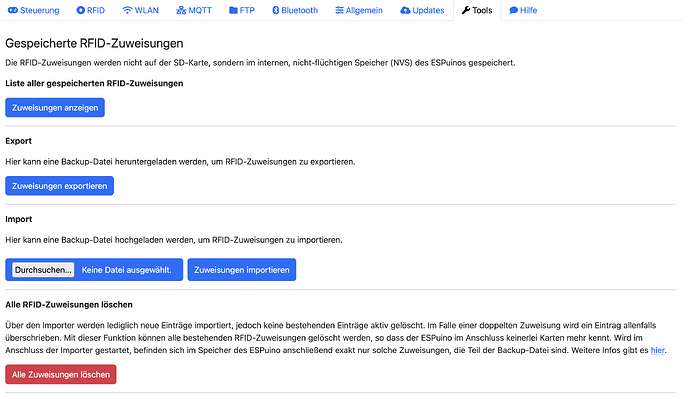Click the Tools wrench icon
The height and width of the screenshot is (399, 690).
466,10
